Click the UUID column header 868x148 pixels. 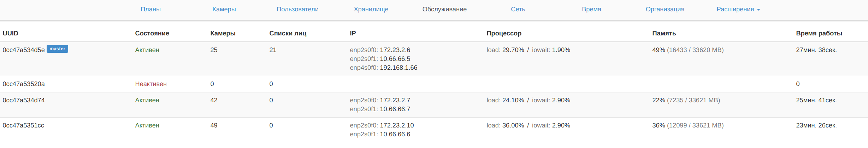[x=11, y=33]
